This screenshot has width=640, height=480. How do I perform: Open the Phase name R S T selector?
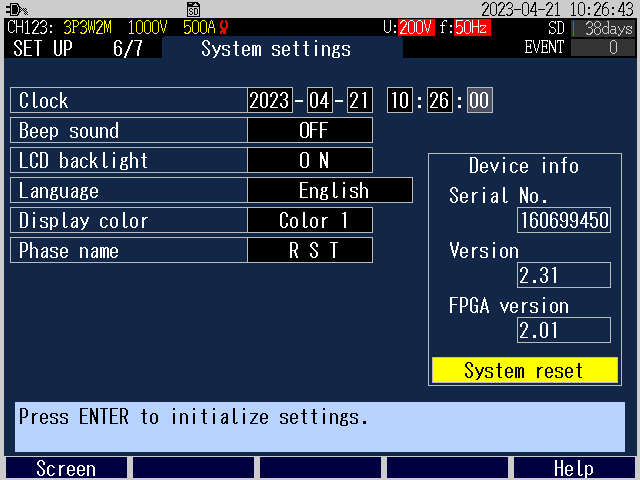pyautogui.click(x=310, y=250)
